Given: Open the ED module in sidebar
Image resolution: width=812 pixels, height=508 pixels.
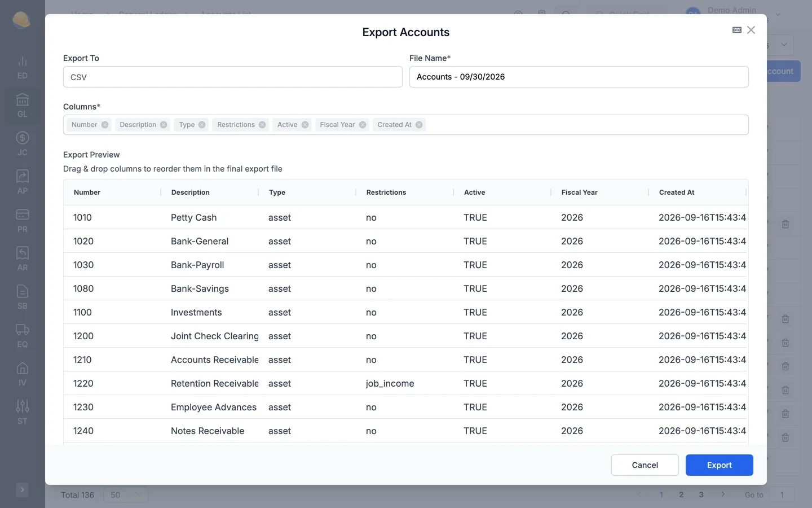Looking at the screenshot, I should [x=23, y=67].
